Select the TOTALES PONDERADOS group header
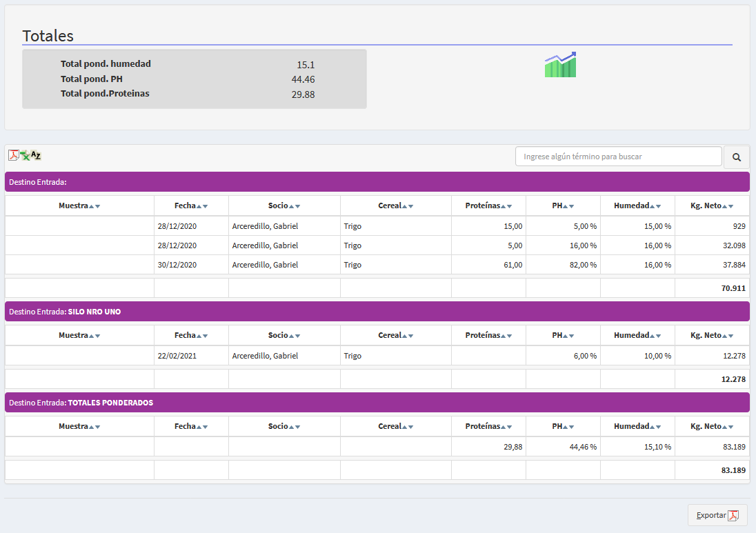The height and width of the screenshot is (533, 756). 377,403
